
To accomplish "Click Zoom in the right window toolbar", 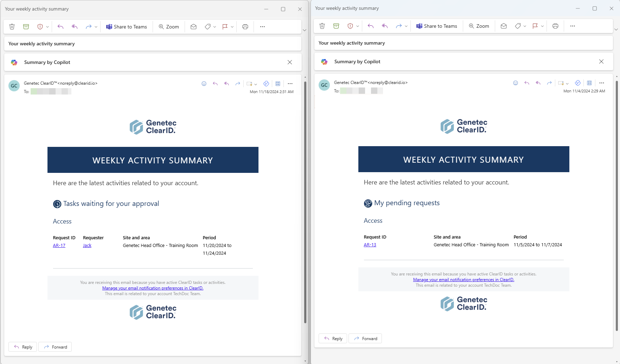I will point(479,26).
